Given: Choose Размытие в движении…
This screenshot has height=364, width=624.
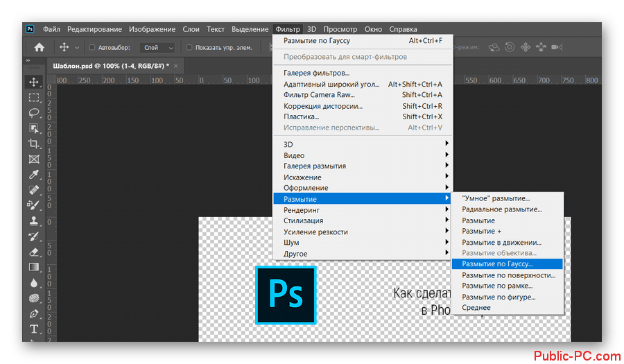Looking at the screenshot, I should (x=507, y=242).
